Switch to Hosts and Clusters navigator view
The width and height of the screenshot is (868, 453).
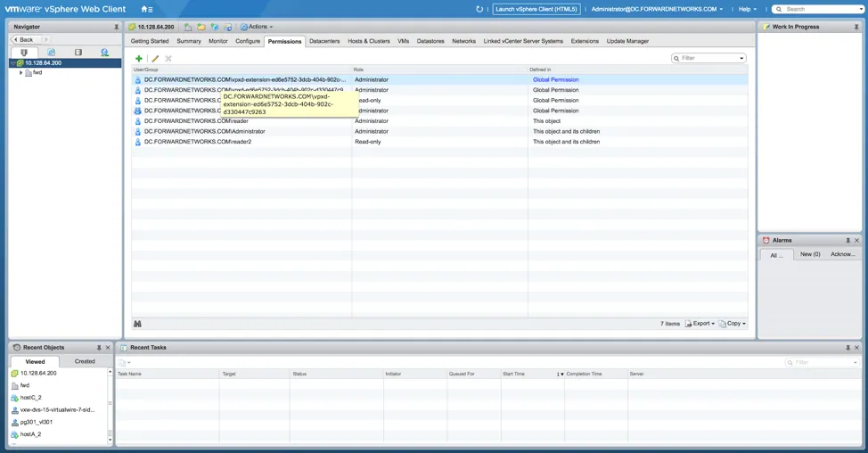tap(24, 52)
